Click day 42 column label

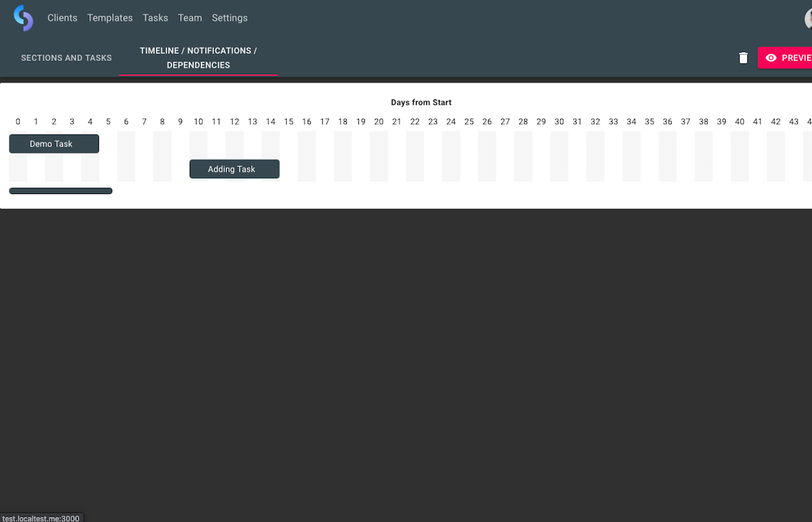pos(776,122)
